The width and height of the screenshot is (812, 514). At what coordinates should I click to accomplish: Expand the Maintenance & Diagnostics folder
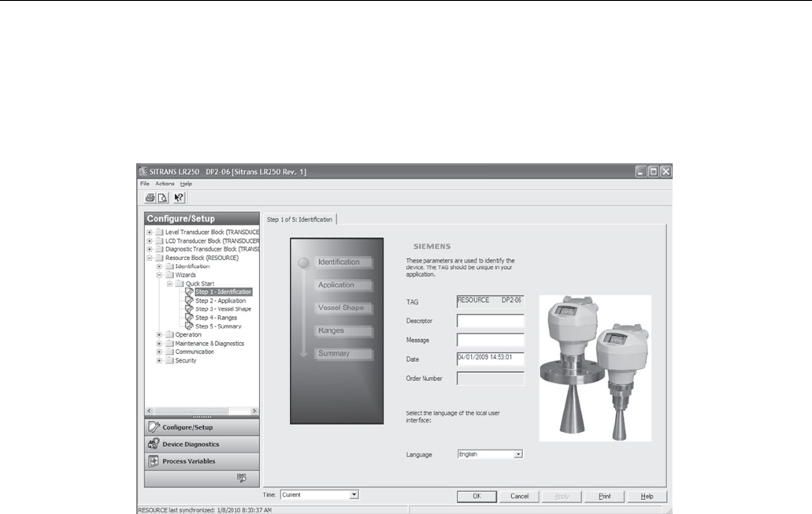(x=159, y=343)
